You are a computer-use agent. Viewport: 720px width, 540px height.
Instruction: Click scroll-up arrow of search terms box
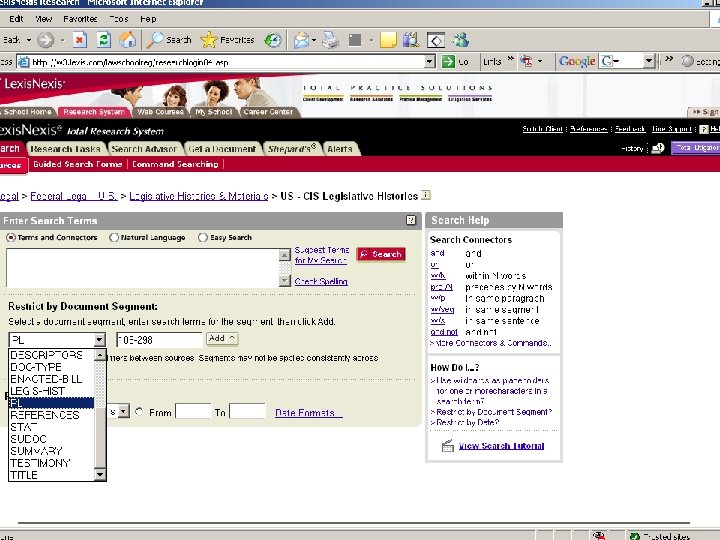pos(285,254)
